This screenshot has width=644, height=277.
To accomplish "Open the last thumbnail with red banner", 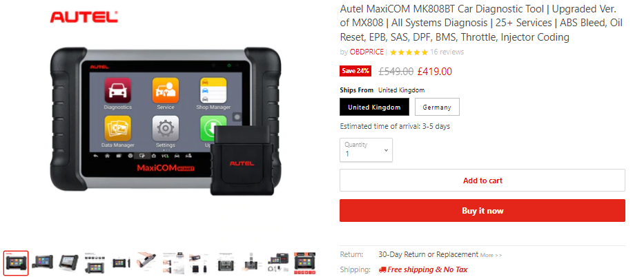I will point(305,263).
